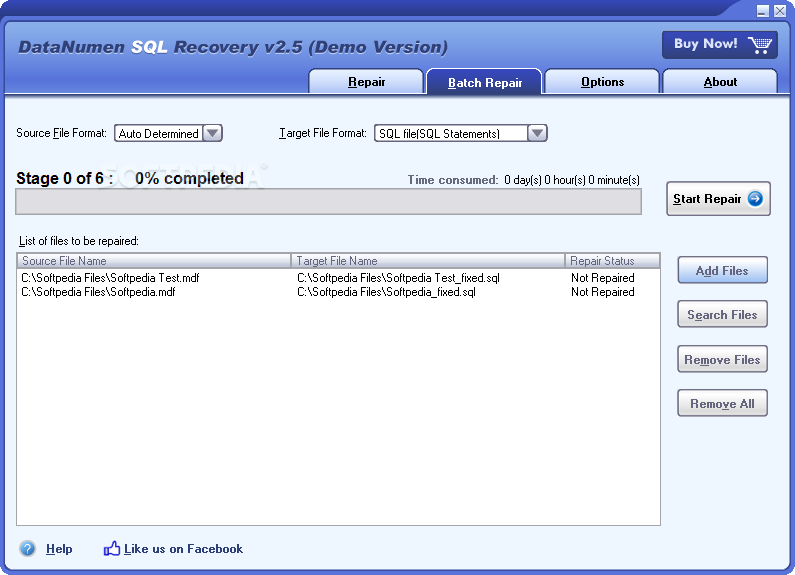Screen dimensions: 795x575
Task: Open the Target File Format dropdown arrow
Action: click(x=537, y=133)
